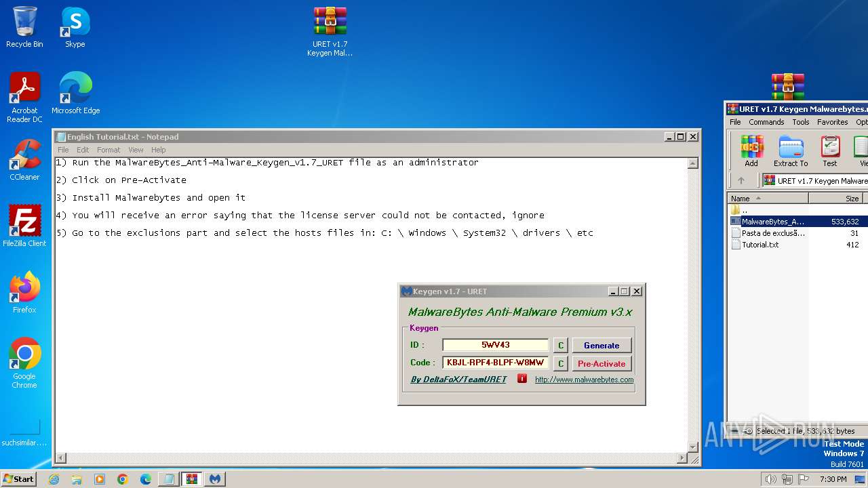
Task: Open the Firefox desktop shortcut
Action: click(x=24, y=293)
